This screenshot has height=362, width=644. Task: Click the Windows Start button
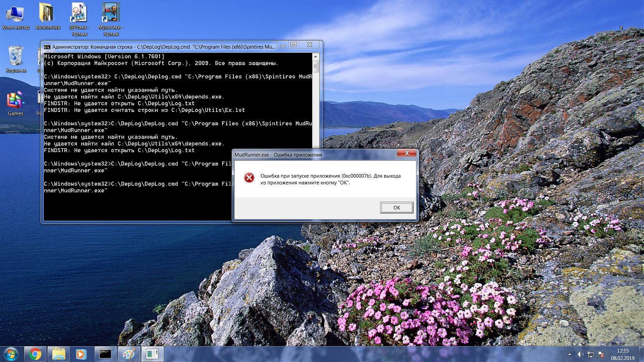[x=11, y=354]
